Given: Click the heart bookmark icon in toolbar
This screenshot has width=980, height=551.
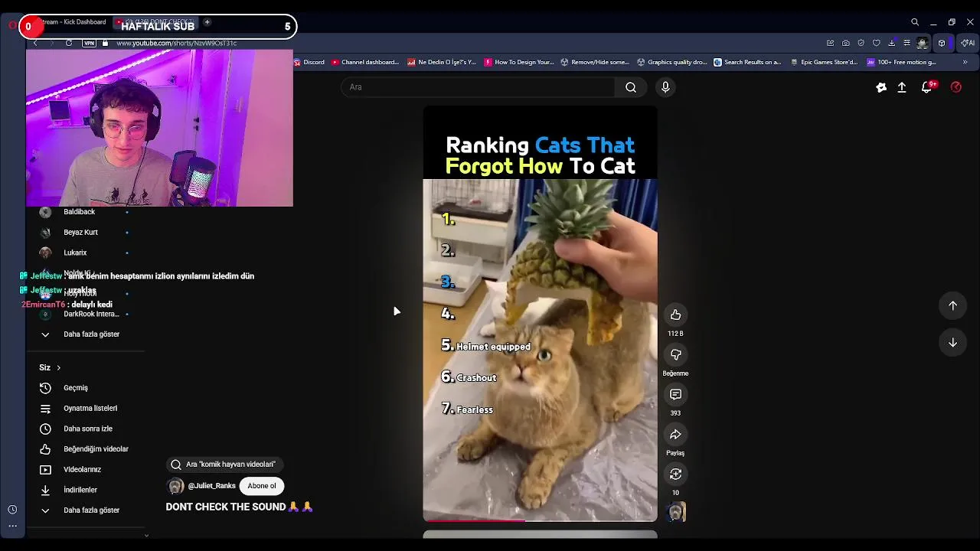Looking at the screenshot, I should tap(876, 43).
